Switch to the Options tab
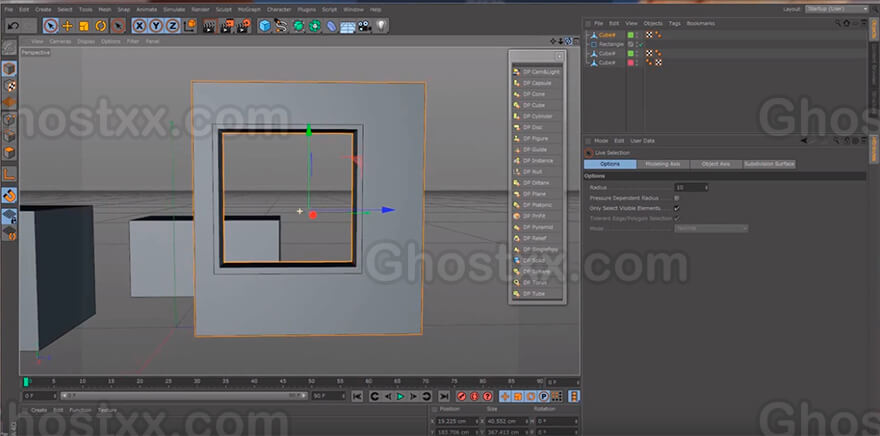This screenshot has height=436, width=880. pos(610,164)
